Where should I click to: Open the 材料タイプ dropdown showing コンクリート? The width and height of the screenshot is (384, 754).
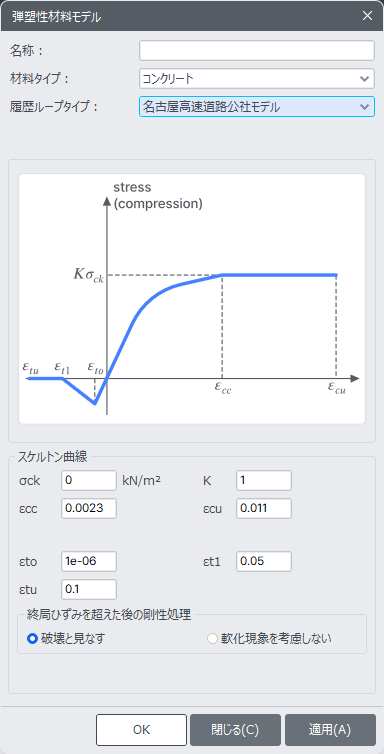(x=257, y=79)
